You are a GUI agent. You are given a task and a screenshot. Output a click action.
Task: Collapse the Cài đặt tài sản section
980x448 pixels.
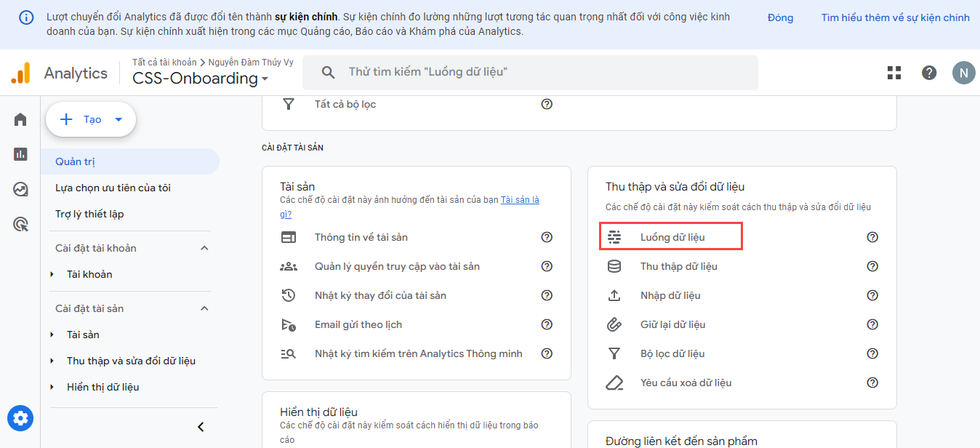click(x=204, y=308)
